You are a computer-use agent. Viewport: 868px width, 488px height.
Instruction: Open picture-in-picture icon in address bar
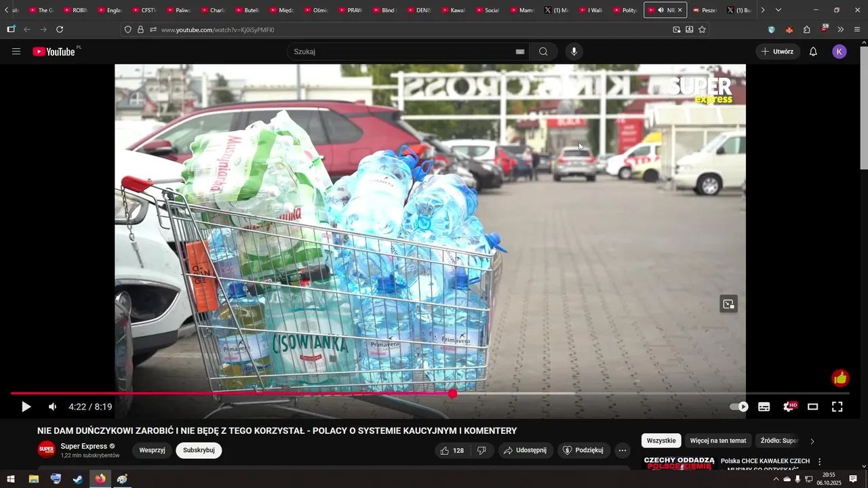pos(676,29)
